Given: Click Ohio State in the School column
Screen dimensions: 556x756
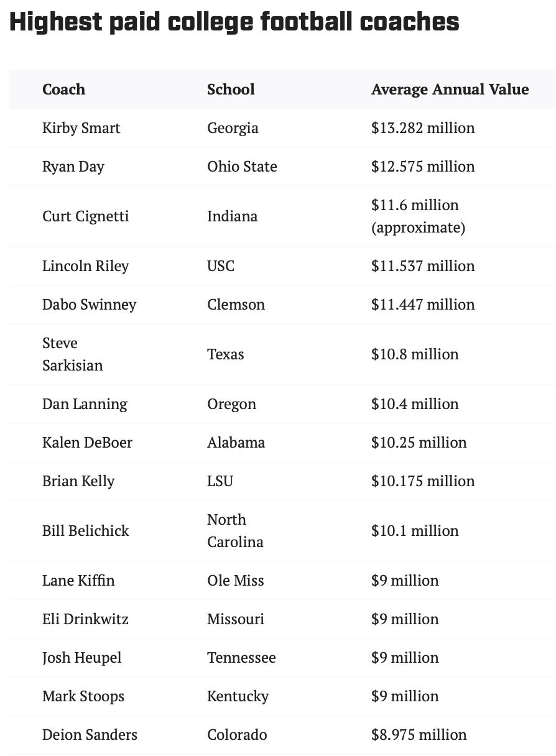Looking at the screenshot, I should tap(242, 167).
